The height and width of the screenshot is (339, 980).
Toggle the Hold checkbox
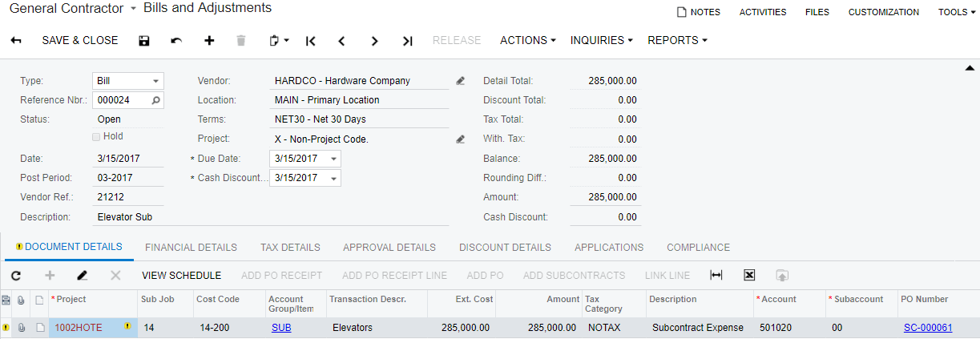tap(97, 136)
